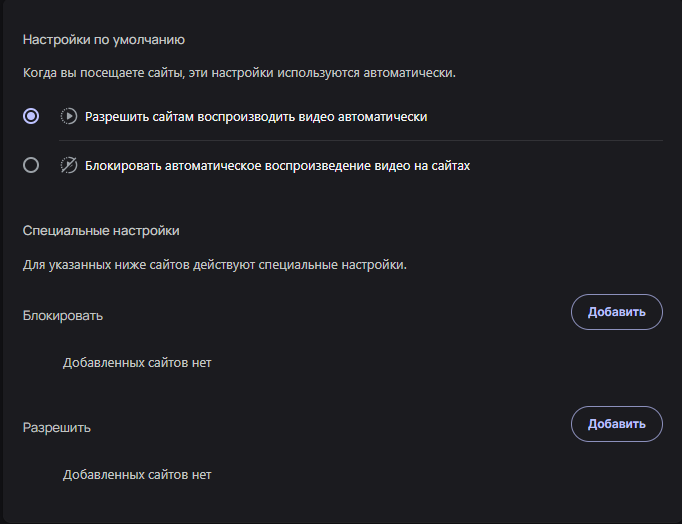Click the 'Для указанных ниже сайтов' description text
The width and height of the screenshot is (682, 524).
[x=215, y=265]
